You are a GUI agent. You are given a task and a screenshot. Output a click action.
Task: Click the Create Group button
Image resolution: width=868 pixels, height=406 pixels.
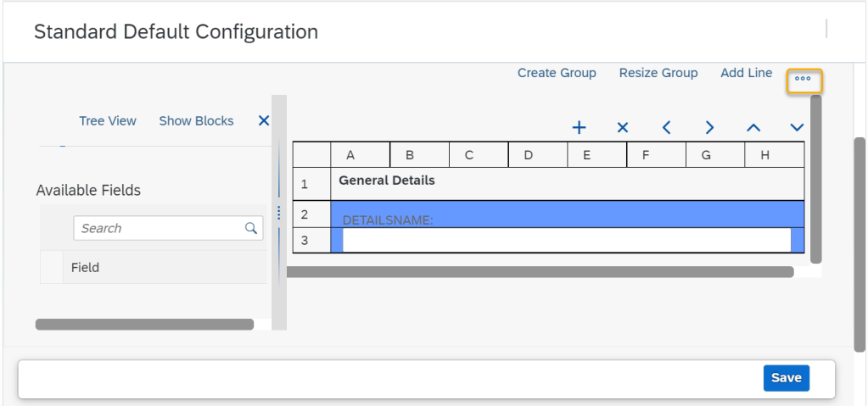pyautogui.click(x=557, y=73)
